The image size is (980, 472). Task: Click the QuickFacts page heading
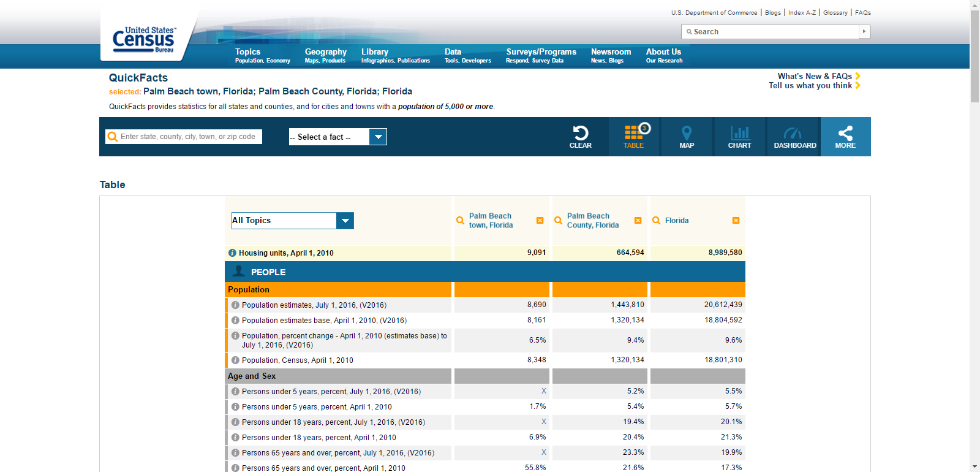point(138,78)
